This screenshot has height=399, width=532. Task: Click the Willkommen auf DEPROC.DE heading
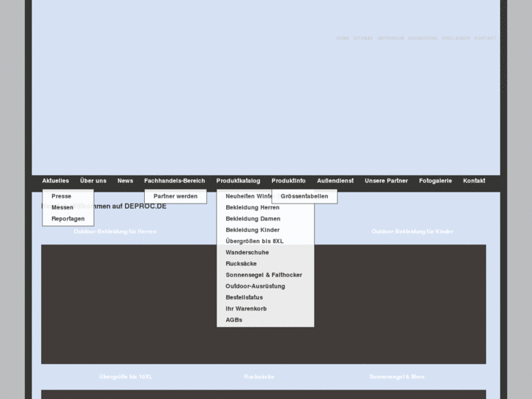click(x=104, y=206)
